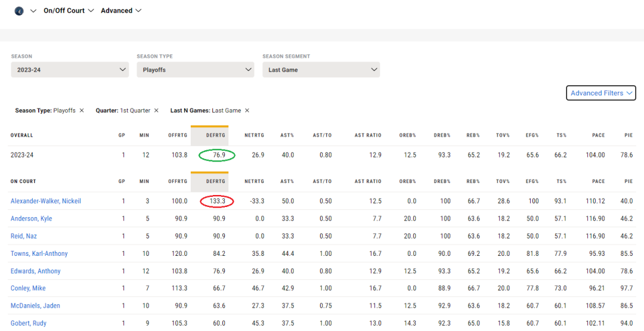
Task: Click Overall 2023-24 DEFRTG value 76.9
Action: point(218,155)
